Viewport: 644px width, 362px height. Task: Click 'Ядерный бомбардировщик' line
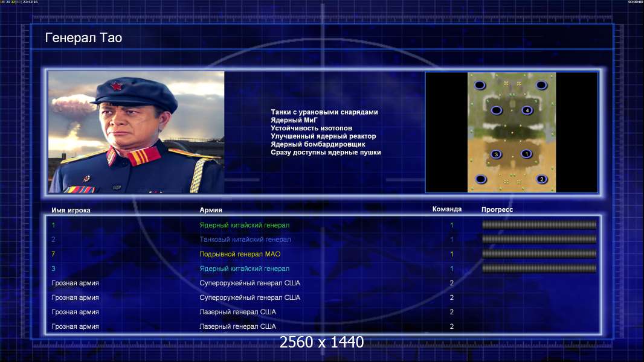318,144
